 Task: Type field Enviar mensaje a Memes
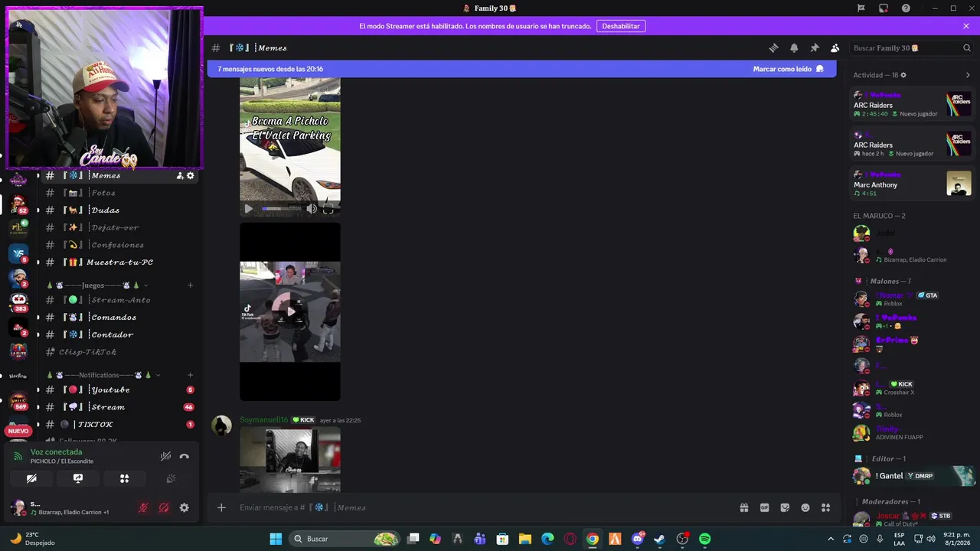[482, 507]
